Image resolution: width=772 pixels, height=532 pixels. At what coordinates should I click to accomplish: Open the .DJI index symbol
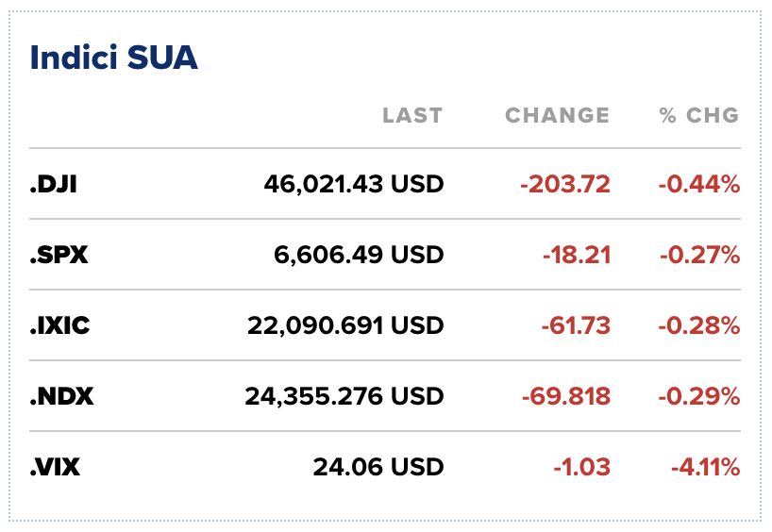[53, 184]
